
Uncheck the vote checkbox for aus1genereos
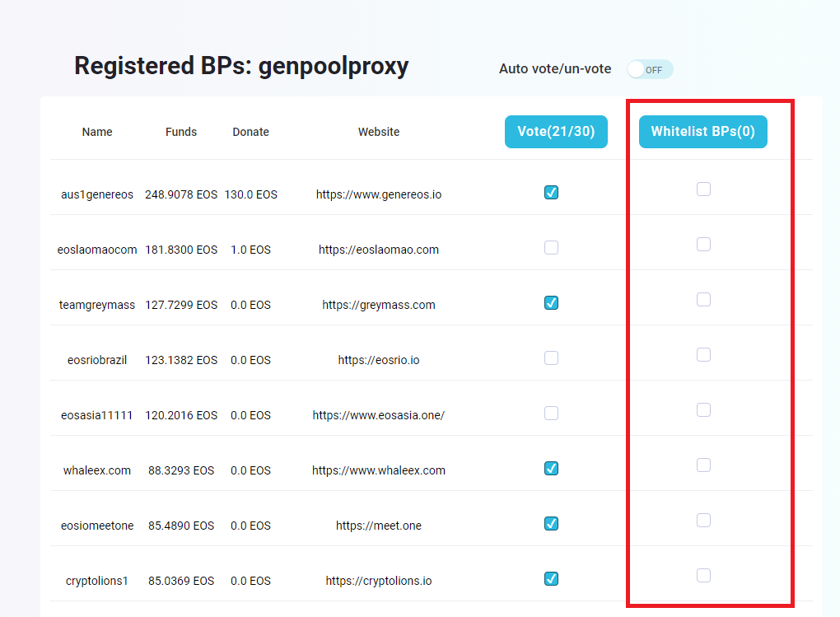point(552,193)
